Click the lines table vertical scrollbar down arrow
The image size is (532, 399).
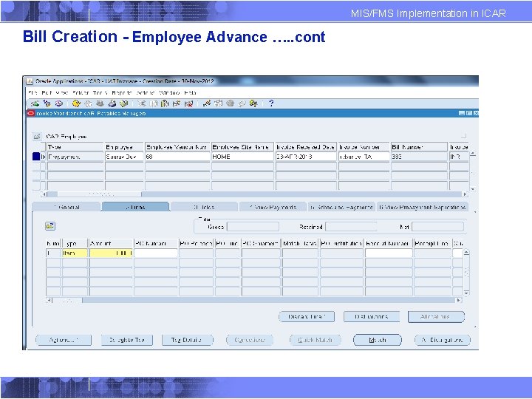466,293
